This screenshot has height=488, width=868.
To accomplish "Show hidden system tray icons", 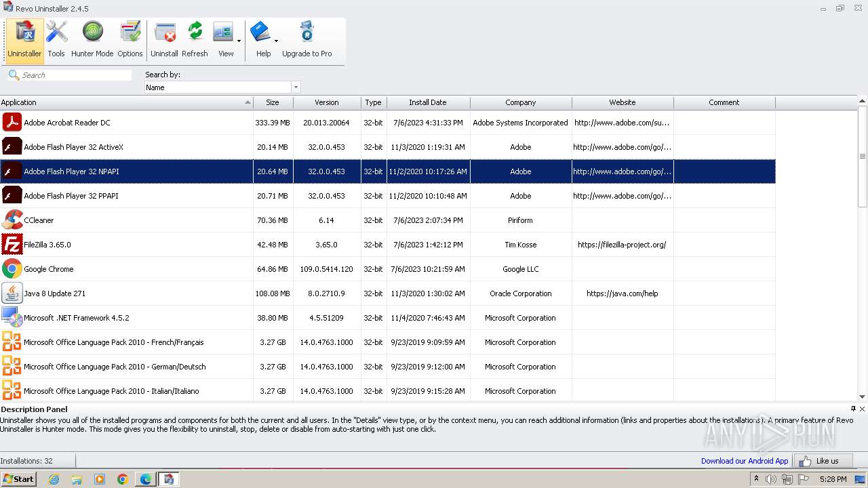I will coord(757,479).
